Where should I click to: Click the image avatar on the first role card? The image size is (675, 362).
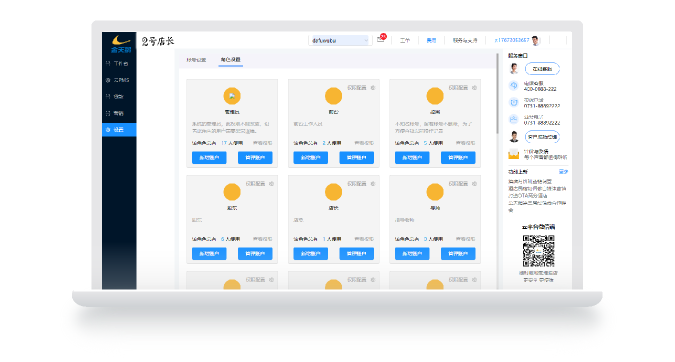(232, 96)
